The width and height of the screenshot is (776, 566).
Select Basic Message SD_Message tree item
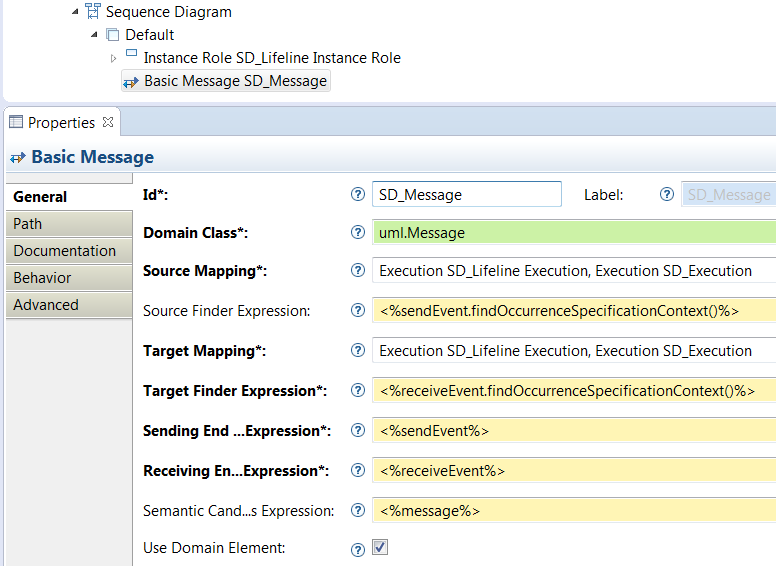click(x=235, y=81)
